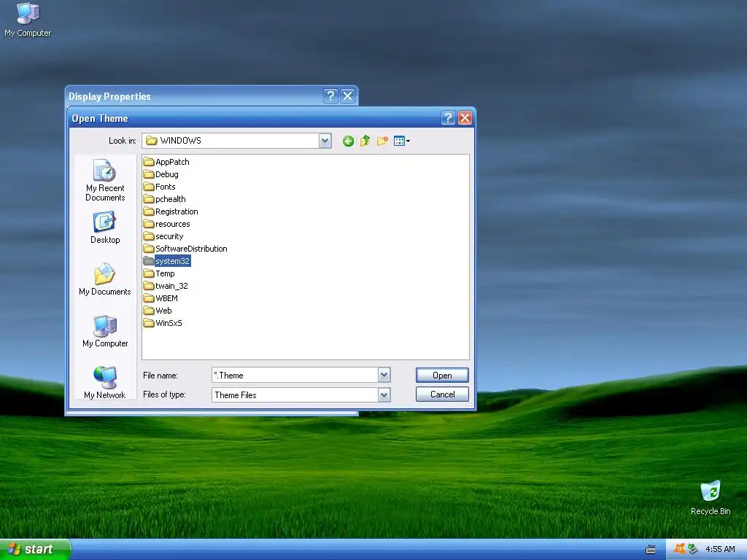
Task: Expand the File name dropdown arrow
Action: pyautogui.click(x=384, y=376)
